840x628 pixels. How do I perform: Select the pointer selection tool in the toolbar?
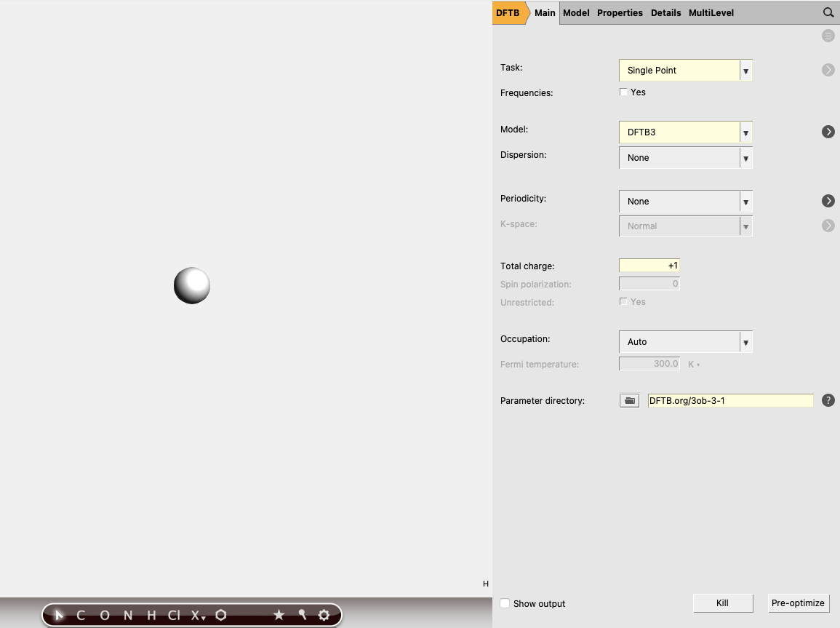(x=59, y=615)
